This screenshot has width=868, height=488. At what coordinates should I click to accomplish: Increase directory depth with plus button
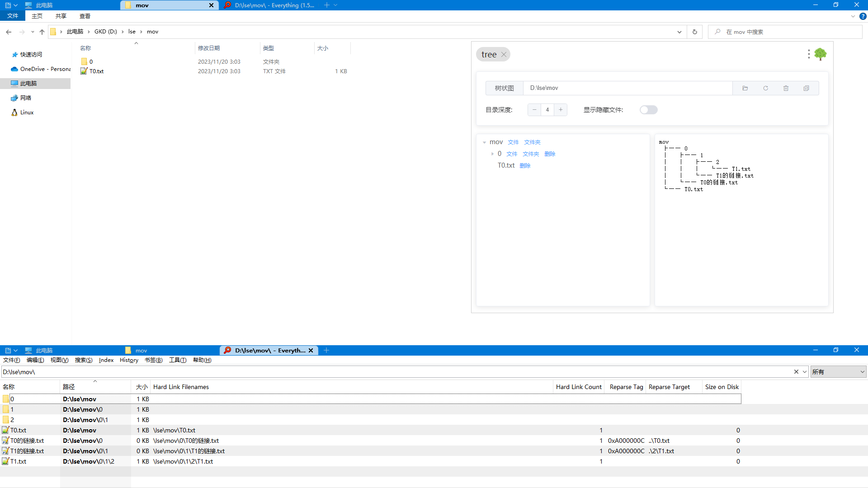[561, 110]
